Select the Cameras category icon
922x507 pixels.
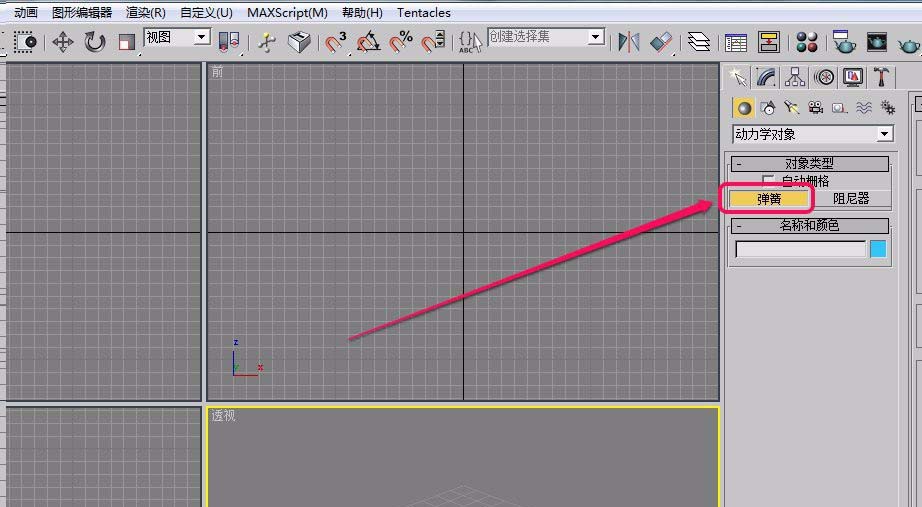pyautogui.click(x=816, y=108)
